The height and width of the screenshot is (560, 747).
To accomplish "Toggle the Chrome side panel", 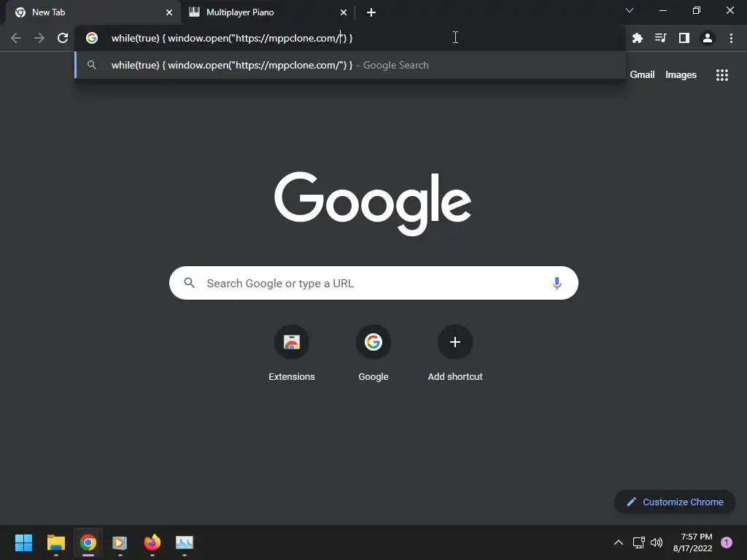I will point(684,38).
